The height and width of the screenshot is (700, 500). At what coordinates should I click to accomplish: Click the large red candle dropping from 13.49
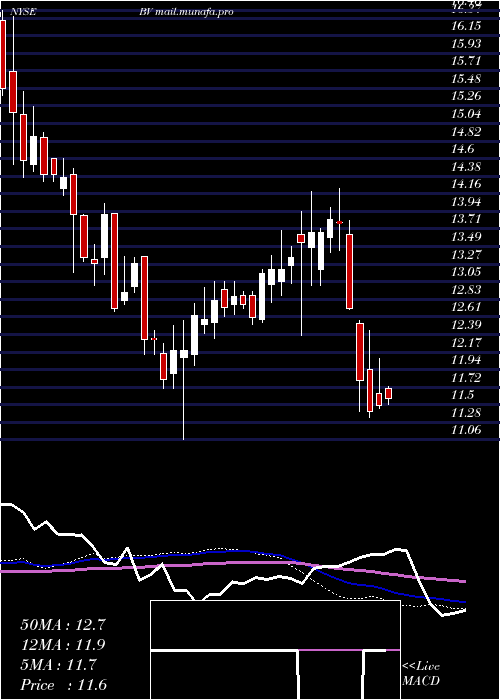pos(350,271)
